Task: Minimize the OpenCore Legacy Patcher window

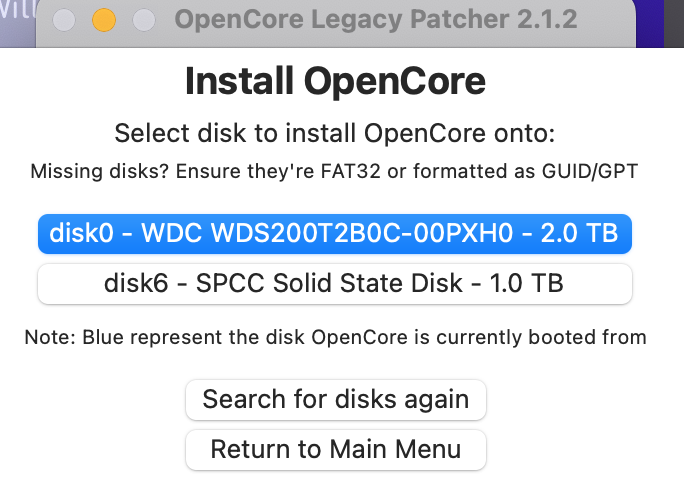Action: [x=104, y=20]
